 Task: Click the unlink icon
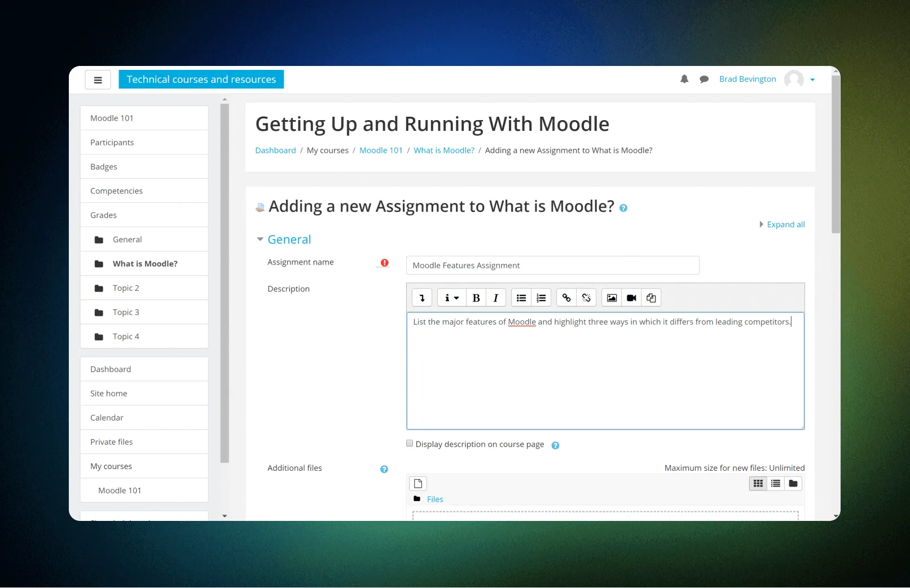(x=586, y=298)
